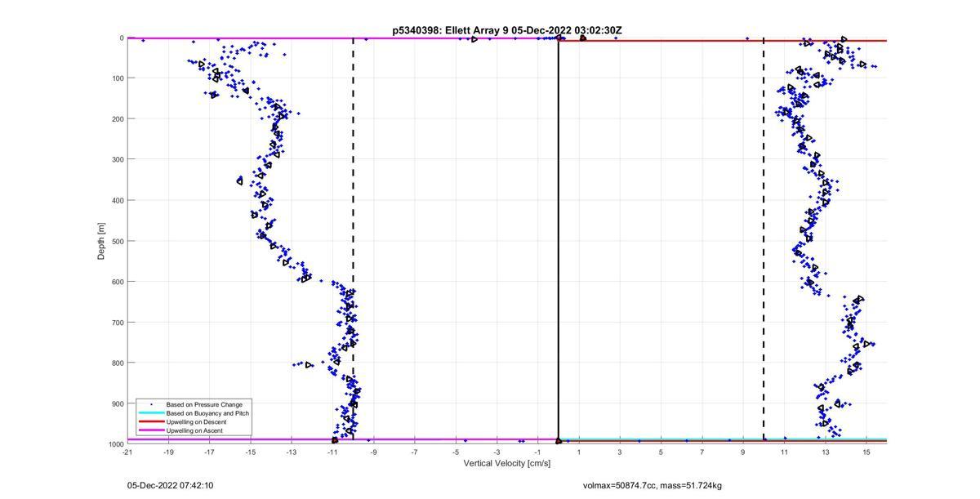Click the x-axis tick label "-5"
The image size is (980, 499).
[456, 452]
